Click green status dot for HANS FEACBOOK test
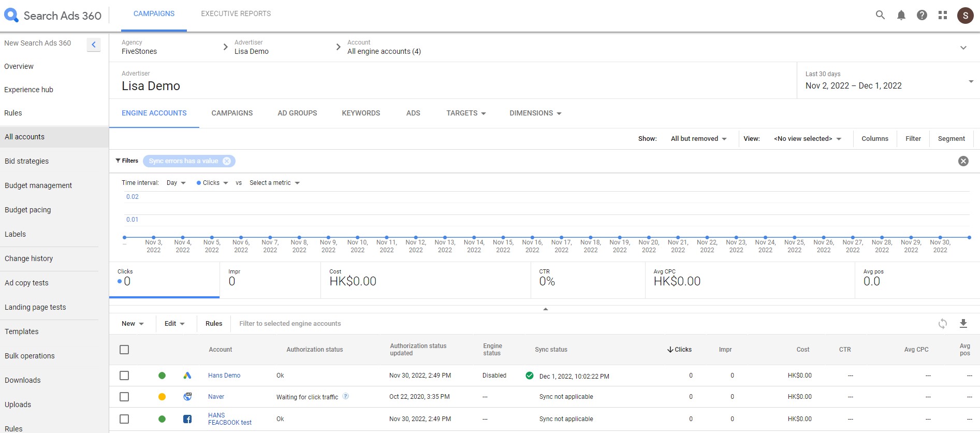Viewport: 980px width, 433px height. [162, 419]
